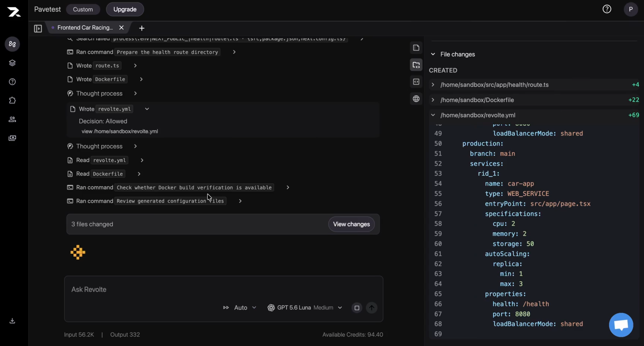
Task: Click the +22 additions count
Action: [634, 100]
